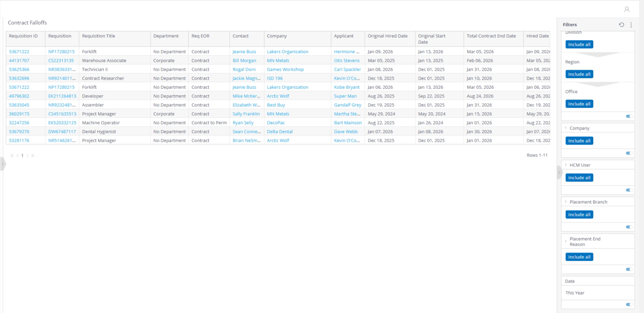The image size is (644, 313).
Task: Open company ISD 196
Action: tap(275, 78)
